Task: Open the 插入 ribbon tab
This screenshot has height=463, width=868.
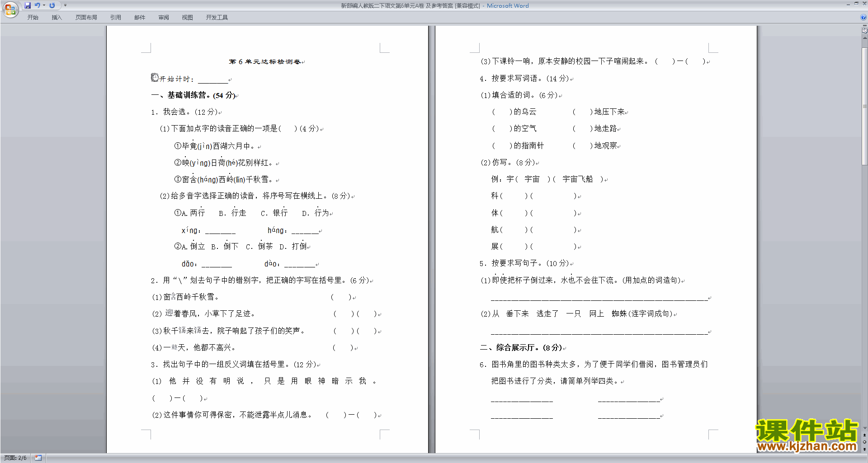Action: pyautogui.click(x=57, y=17)
